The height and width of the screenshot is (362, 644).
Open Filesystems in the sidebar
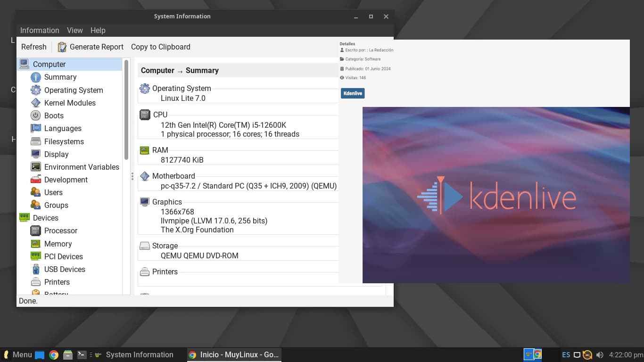coord(64,141)
